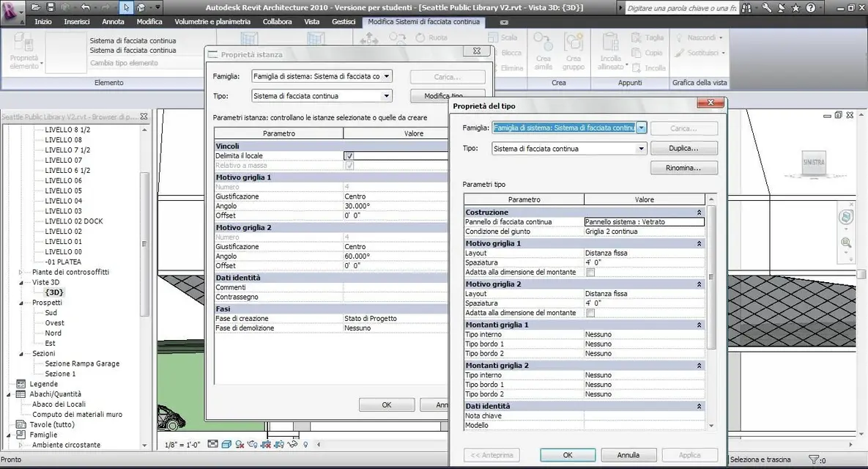Open the Inserisci ribbon tab
Image resolution: width=868 pixels, height=469 pixels.
click(x=77, y=21)
